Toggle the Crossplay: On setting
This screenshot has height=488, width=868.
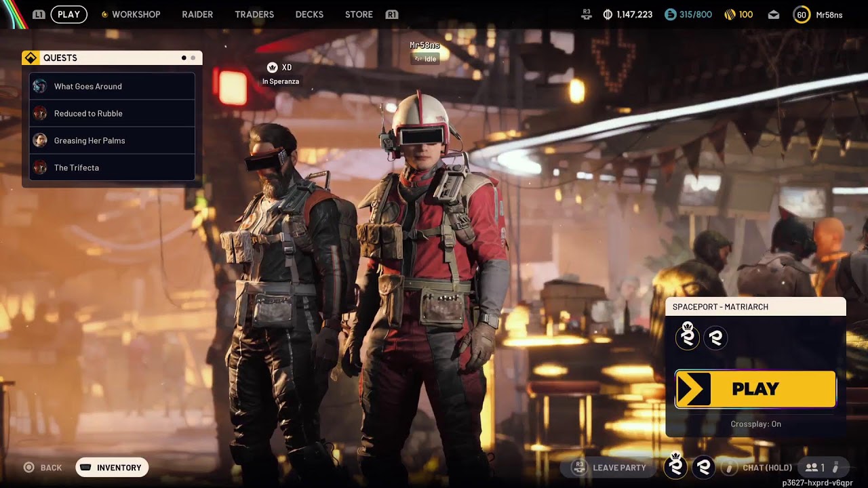tap(755, 424)
